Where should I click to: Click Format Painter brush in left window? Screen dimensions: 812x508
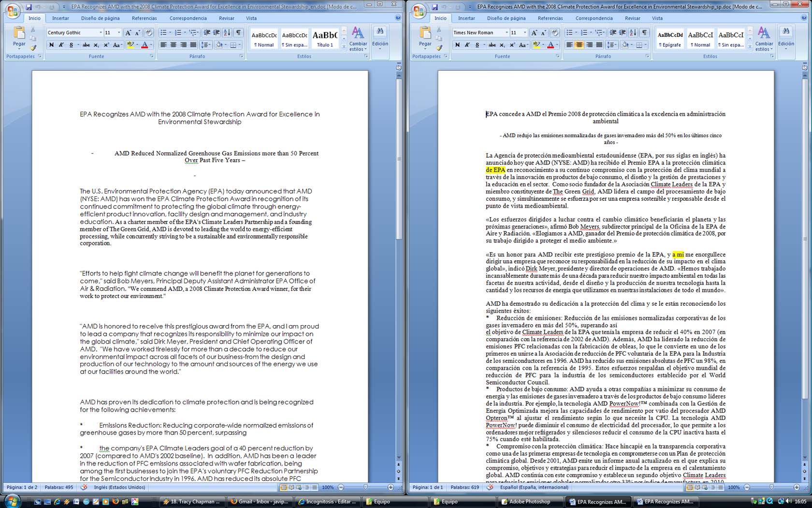click(x=33, y=48)
